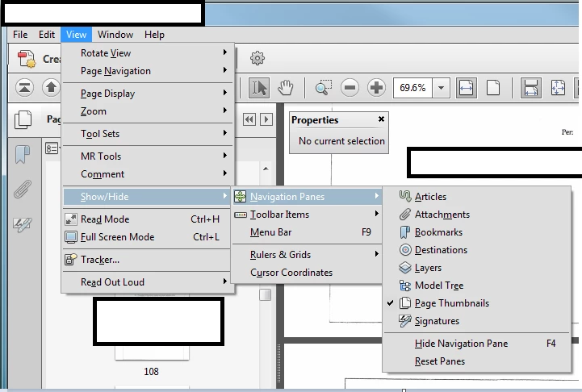Expand the Page Display submenu
Screen dimensions: 582x392
tap(148, 94)
